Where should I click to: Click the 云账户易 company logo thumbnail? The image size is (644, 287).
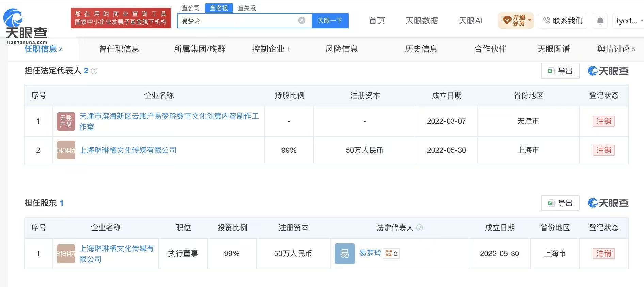[66, 121]
